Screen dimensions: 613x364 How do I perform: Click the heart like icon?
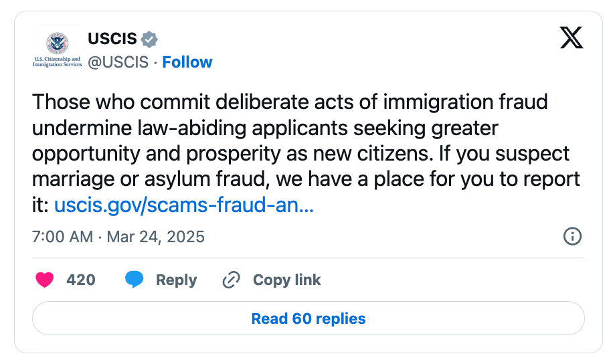coord(45,280)
